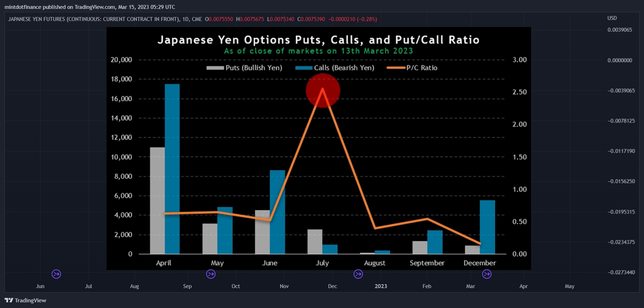Click the Jun time axis label
644x308 pixels.
tap(40, 286)
